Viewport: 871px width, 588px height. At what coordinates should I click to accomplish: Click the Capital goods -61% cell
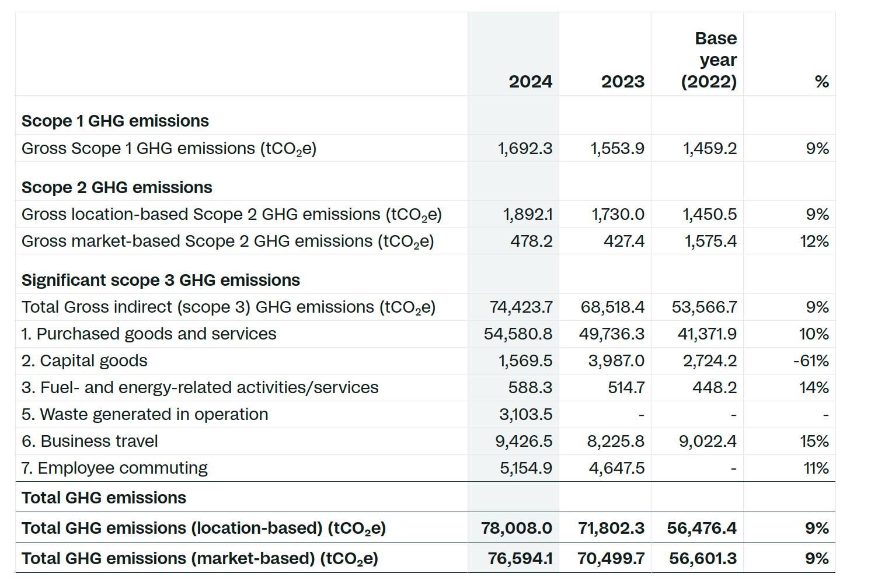coord(811,360)
